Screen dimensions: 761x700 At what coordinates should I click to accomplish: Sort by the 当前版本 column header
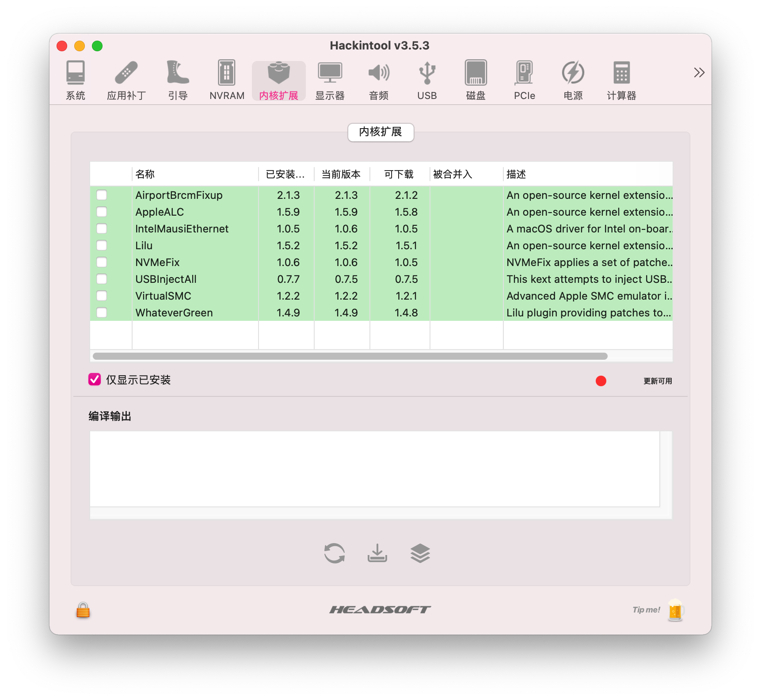[342, 174]
